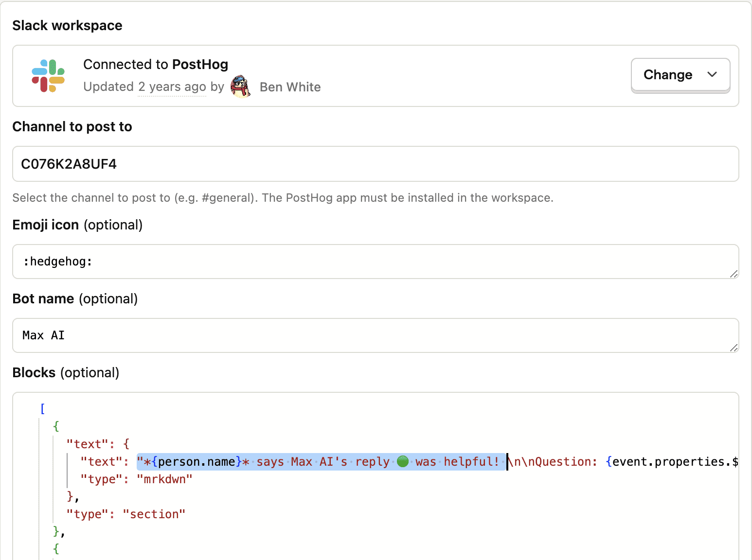
Task: Click the "mrkdwn" value in Blocks editor
Action: pyautogui.click(x=164, y=479)
